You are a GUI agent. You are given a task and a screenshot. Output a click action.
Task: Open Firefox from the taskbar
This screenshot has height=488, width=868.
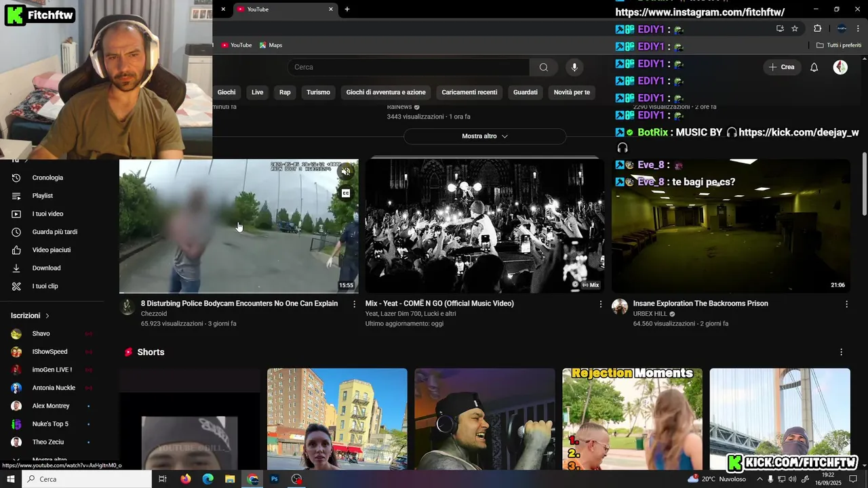click(186, 479)
